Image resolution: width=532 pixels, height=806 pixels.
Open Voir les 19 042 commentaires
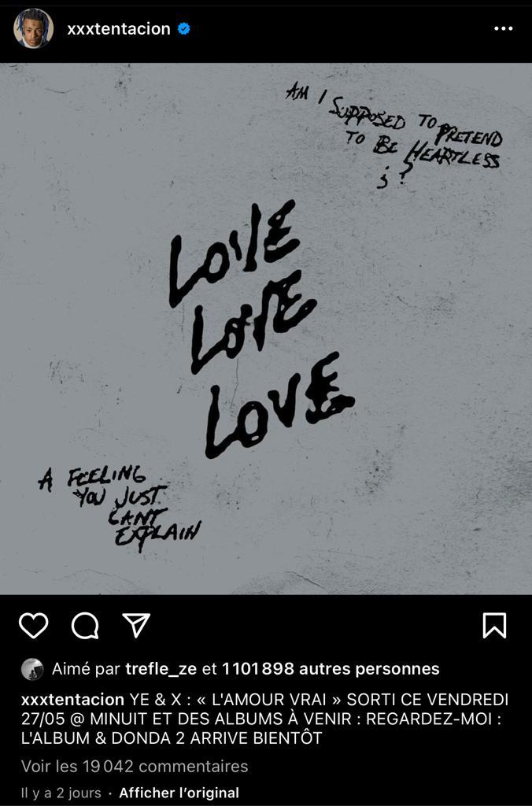tap(135, 767)
